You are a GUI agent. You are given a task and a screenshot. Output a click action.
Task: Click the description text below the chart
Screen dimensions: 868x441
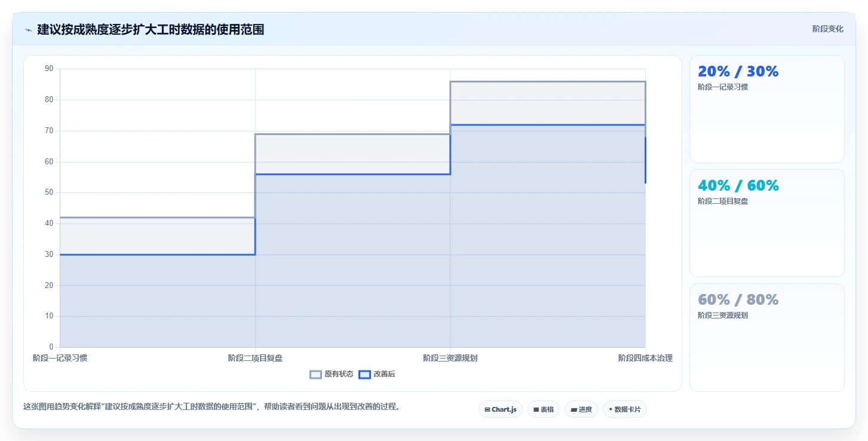click(x=211, y=406)
